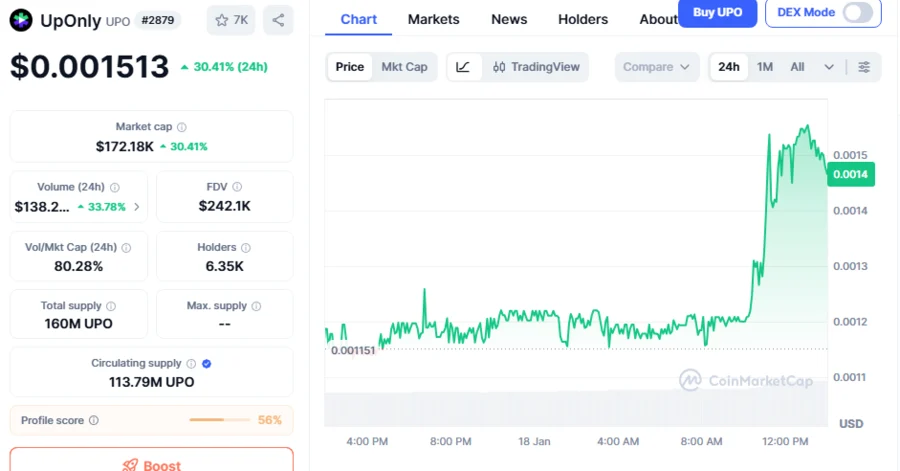Show Max. supply info icon
This screenshot has height=471, width=900.
257,306
